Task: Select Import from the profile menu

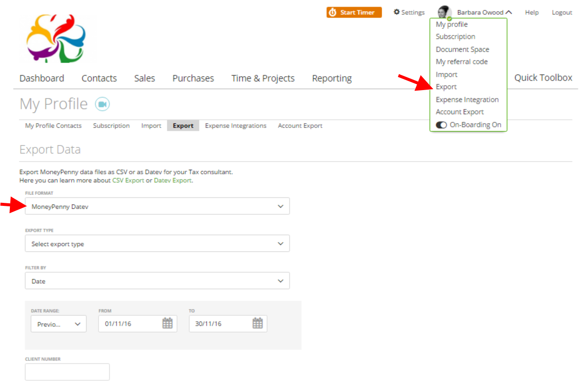Action: pyautogui.click(x=446, y=74)
